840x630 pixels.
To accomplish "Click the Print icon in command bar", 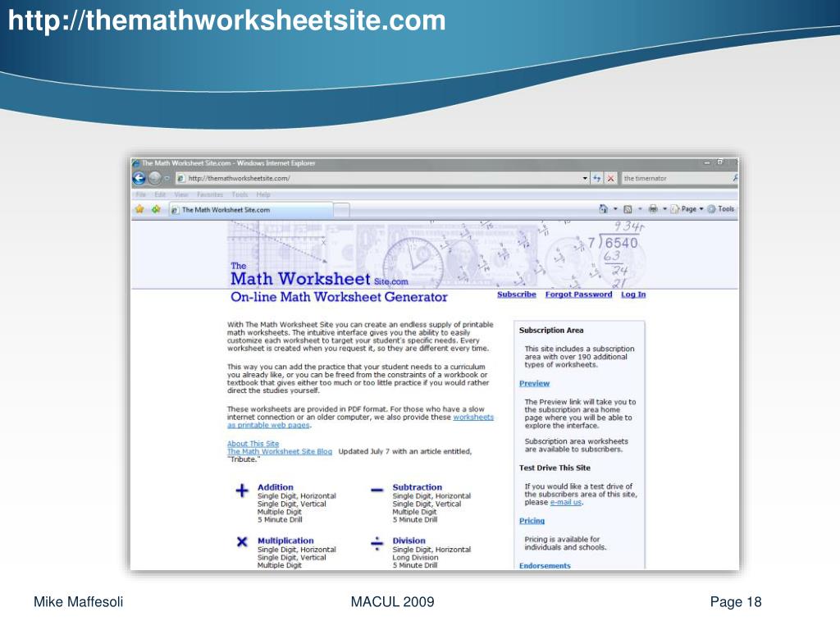I will (x=653, y=209).
